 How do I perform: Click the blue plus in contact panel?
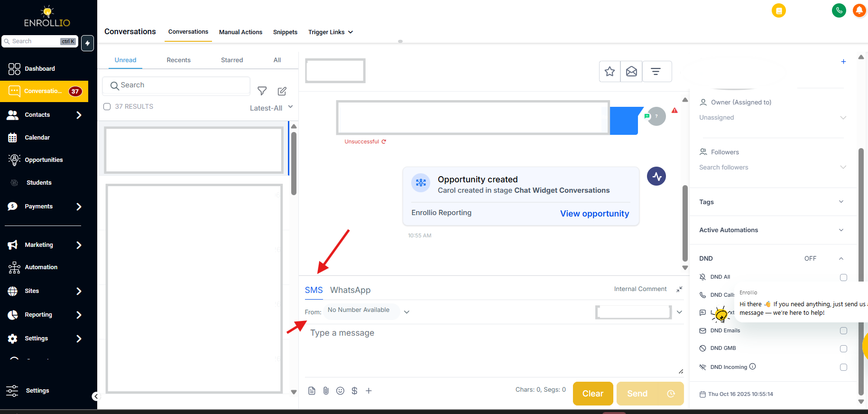click(x=843, y=62)
